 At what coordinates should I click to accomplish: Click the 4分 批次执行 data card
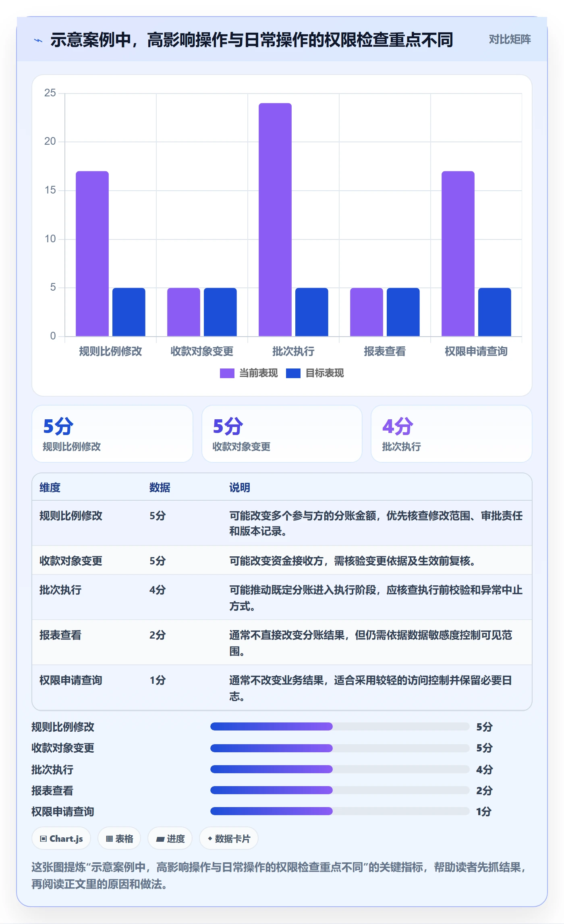pyautogui.click(x=452, y=434)
